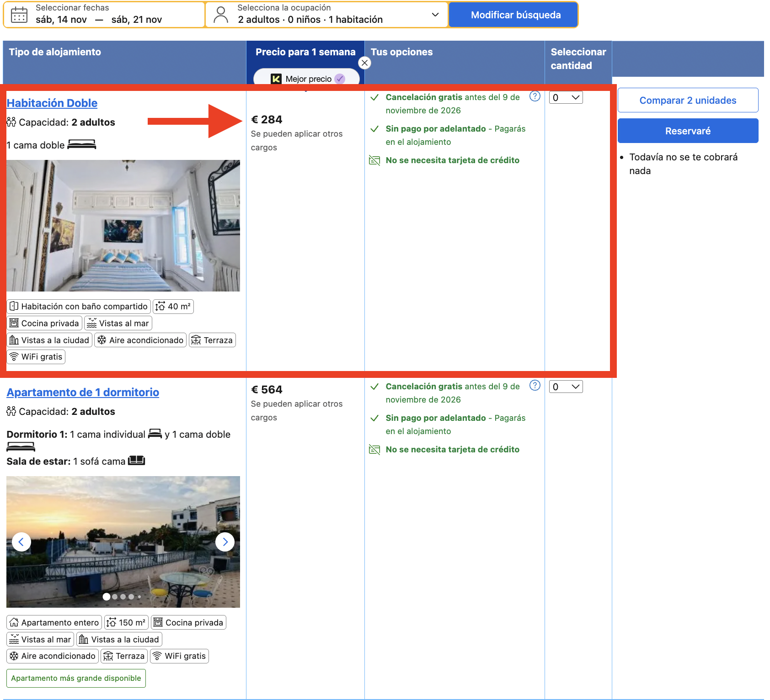The width and height of the screenshot is (770, 700).
Task: Click capacity people icon for Habitación Doble
Action: pos(11,122)
